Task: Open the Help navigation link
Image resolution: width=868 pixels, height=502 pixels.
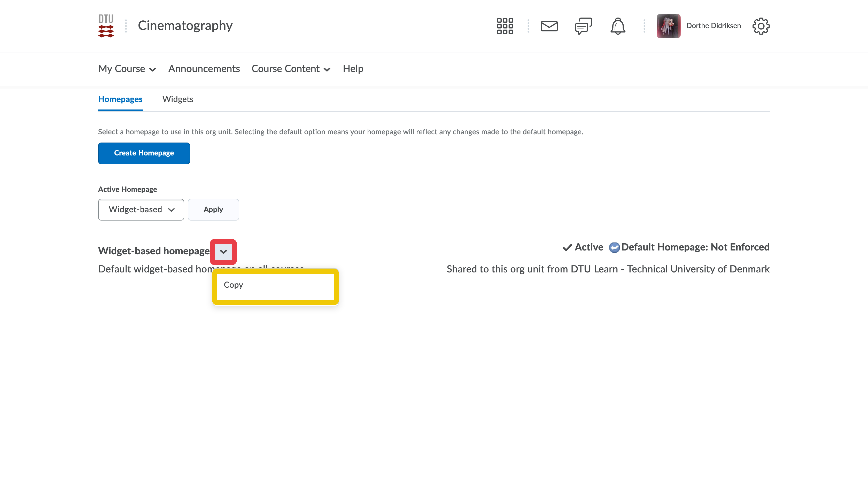Action: pyautogui.click(x=353, y=69)
